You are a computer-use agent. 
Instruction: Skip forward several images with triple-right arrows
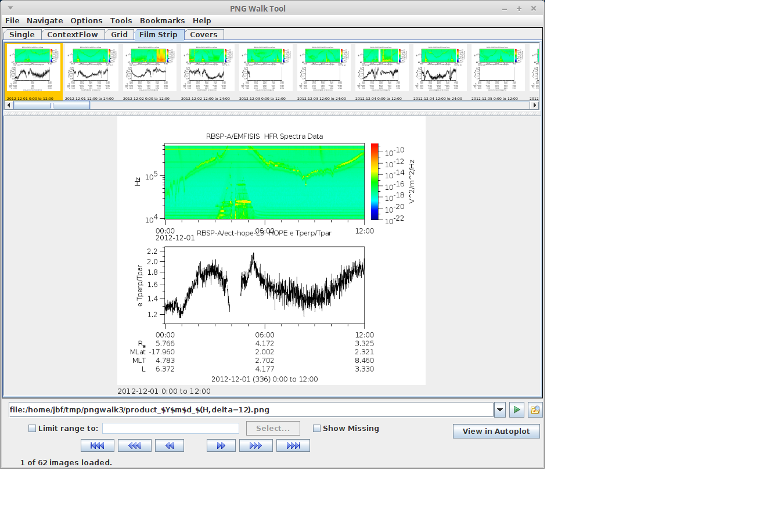point(255,445)
